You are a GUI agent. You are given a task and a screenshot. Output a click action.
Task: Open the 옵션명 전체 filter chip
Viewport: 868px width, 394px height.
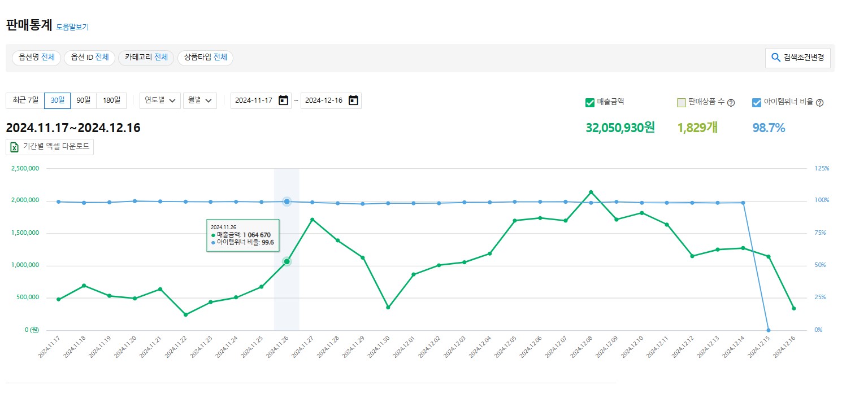36,58
